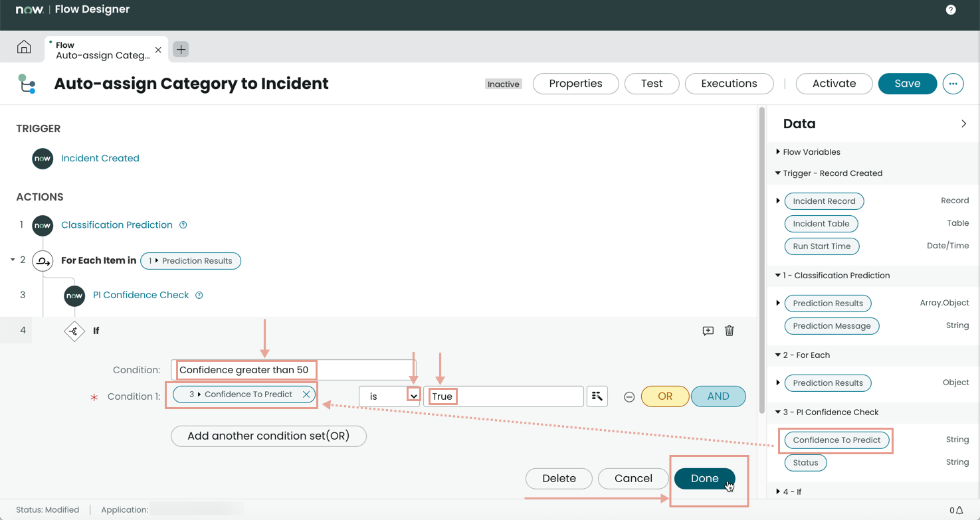Add a new tab with the plus icon
Viewport: 980px width, 520px height.
181,49
